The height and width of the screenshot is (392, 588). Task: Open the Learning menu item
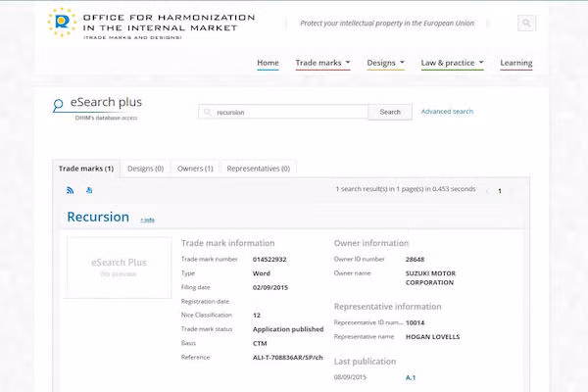[x=516, y=63]
